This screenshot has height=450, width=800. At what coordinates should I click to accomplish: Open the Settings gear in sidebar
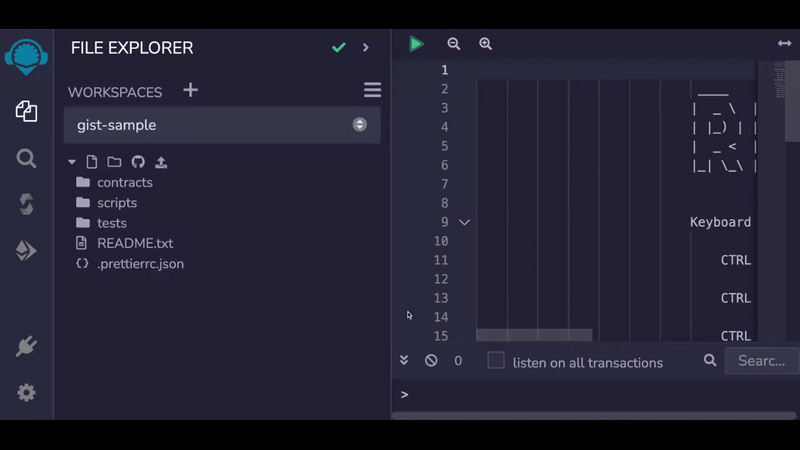point(27,393)
